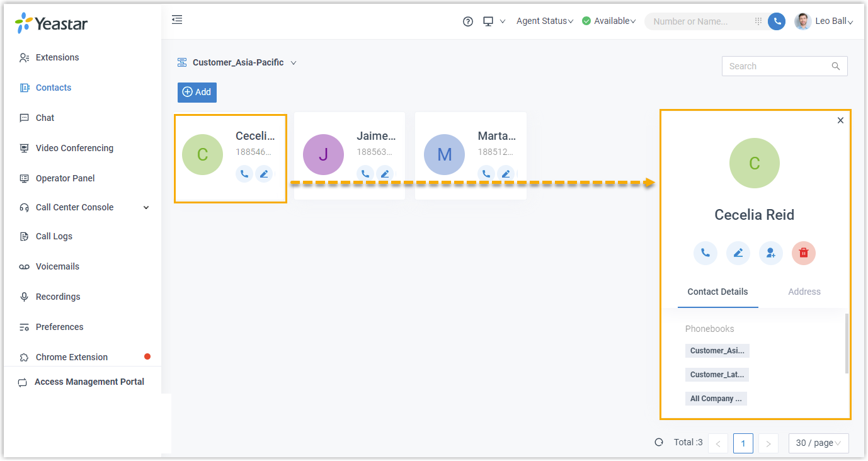Open 30 / page size selector
Image resolution: width=868 pixels, height=461 pixels.
(x=818, y=443)
